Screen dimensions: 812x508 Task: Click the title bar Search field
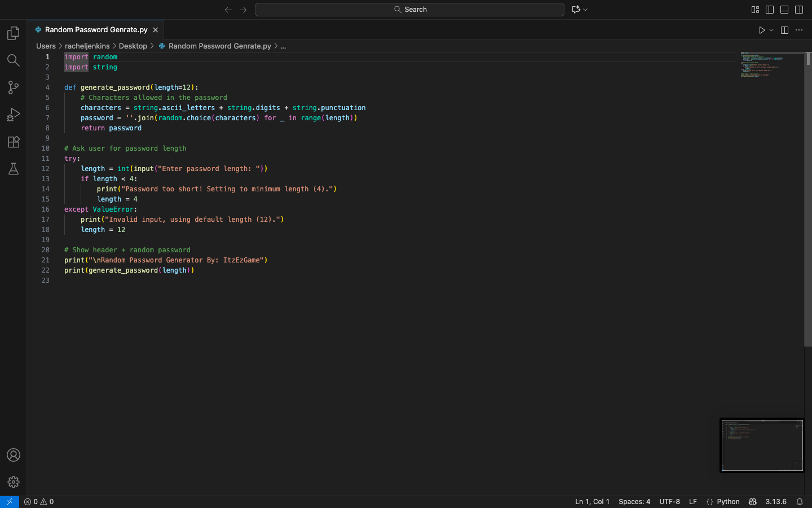coord(409,10)
